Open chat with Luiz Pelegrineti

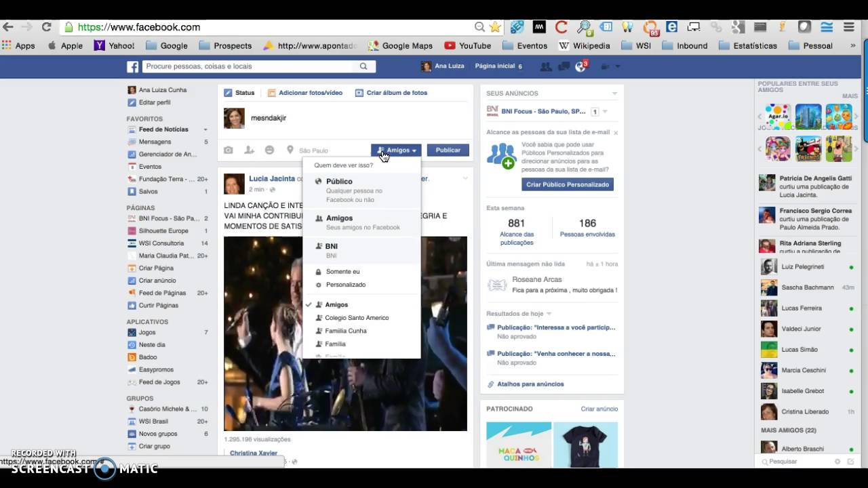[x=807, y=267]
